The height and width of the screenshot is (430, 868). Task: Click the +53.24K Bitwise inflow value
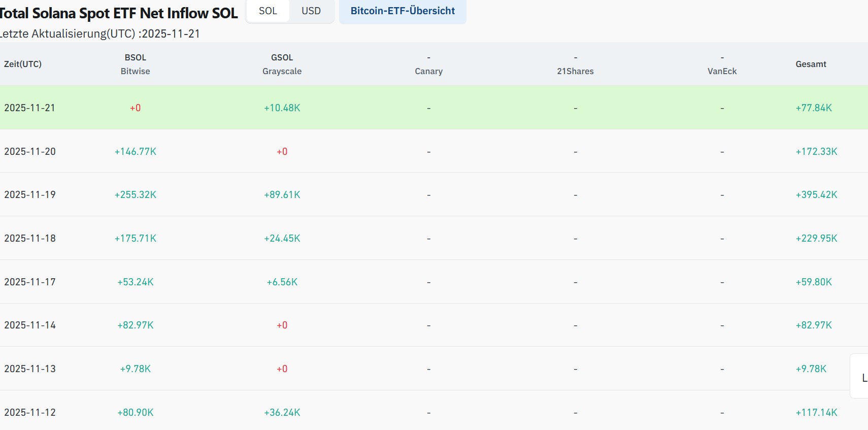[x=136, y=282]
